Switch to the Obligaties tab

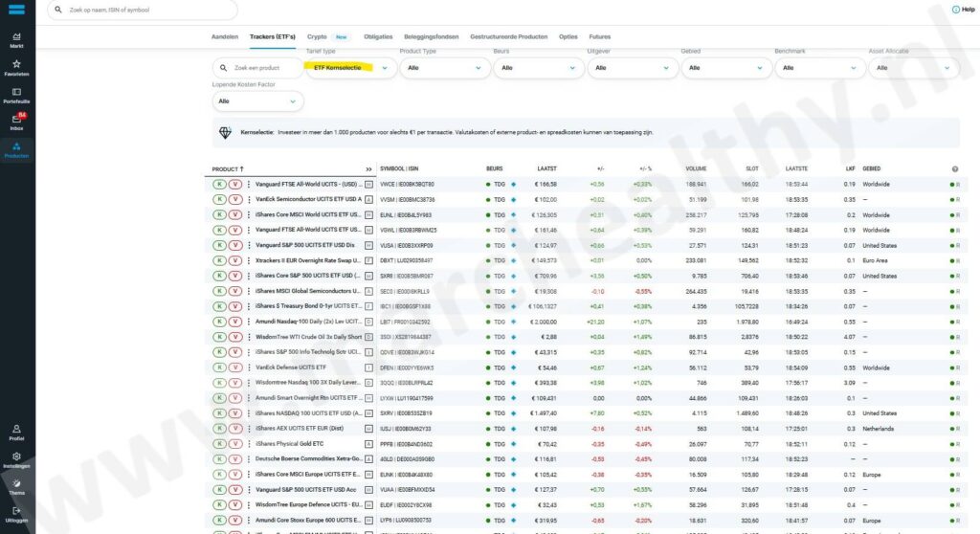click(x=378, y=37)
